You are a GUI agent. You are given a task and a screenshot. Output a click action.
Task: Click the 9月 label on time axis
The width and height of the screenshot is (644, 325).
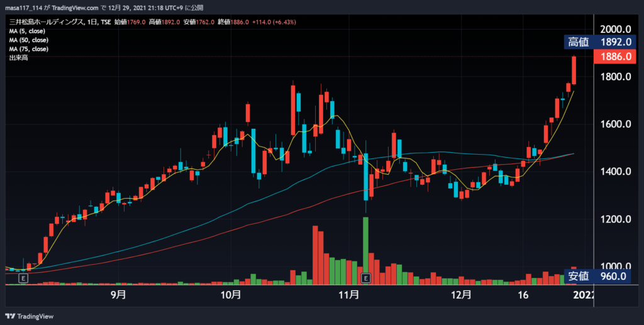(118, 295)
